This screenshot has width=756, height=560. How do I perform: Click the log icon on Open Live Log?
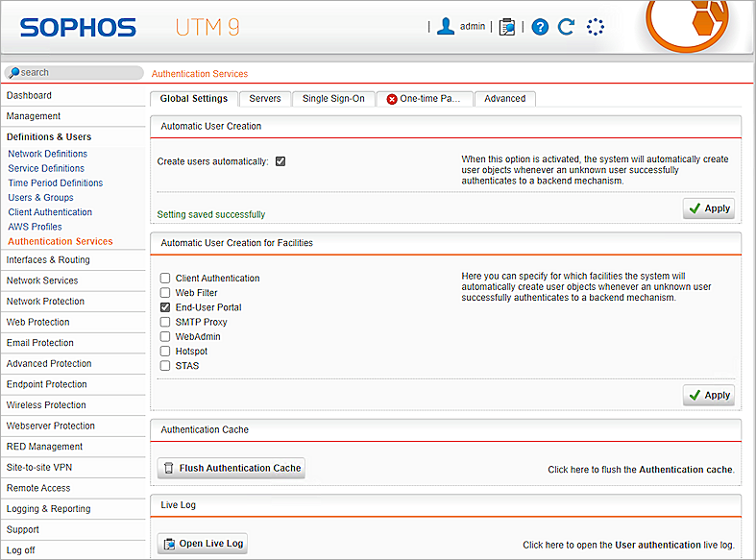(x=169, y=544)
